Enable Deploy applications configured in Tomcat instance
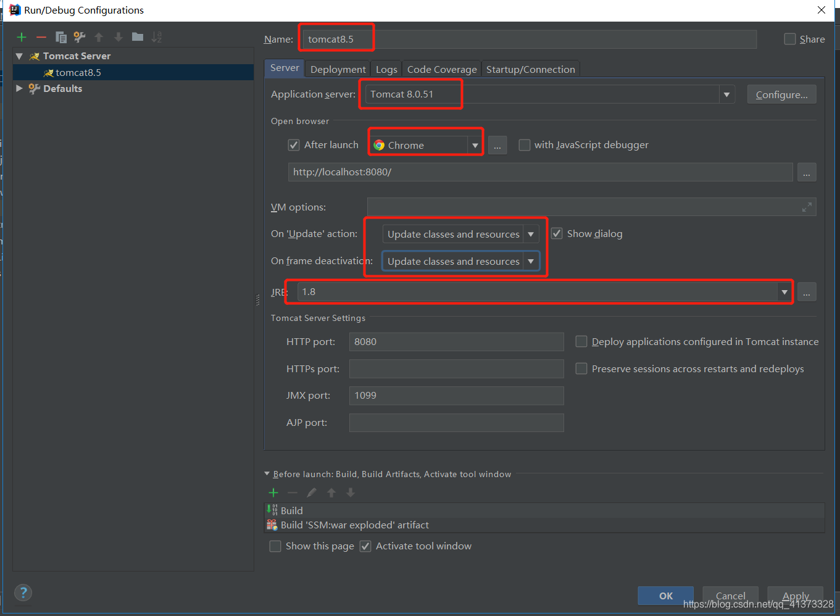This screenshot has height=616, width=840. (x=581, y=341)
